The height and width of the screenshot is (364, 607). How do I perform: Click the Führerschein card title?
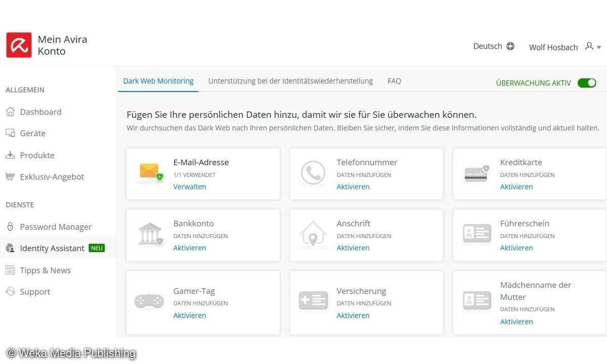point(525,223)
